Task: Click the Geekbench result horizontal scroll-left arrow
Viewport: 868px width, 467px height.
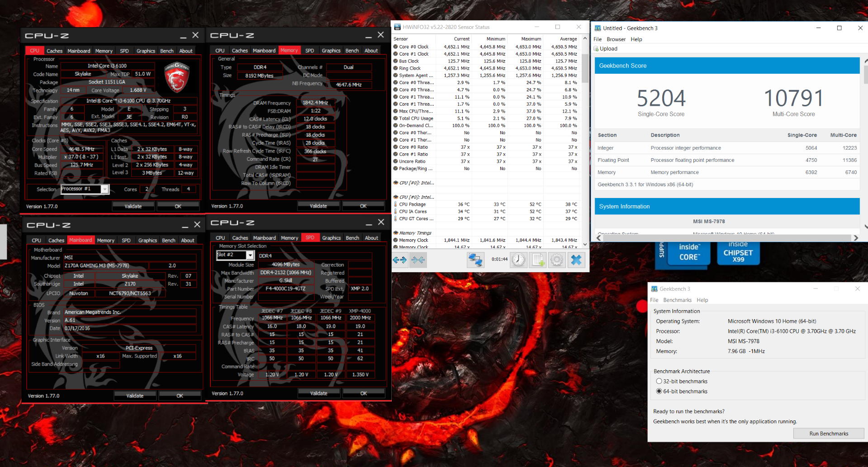Action: [x=599, y=238]
